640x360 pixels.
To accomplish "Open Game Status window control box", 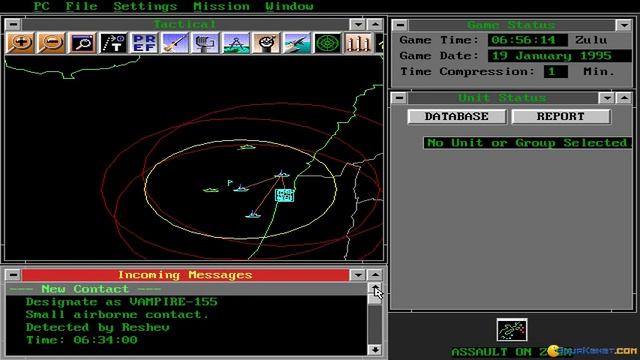I will [x=400, y=25].
